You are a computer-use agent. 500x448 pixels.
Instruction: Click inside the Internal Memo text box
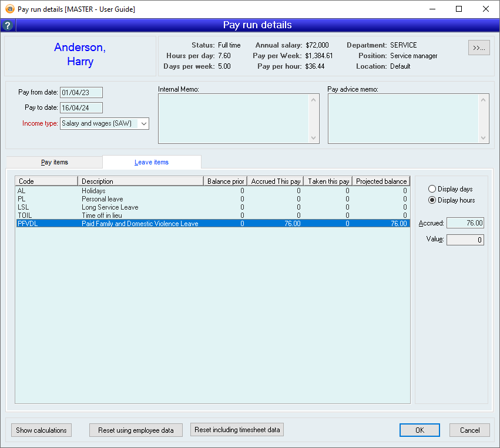pyautogui.click(x=234, y=119)
